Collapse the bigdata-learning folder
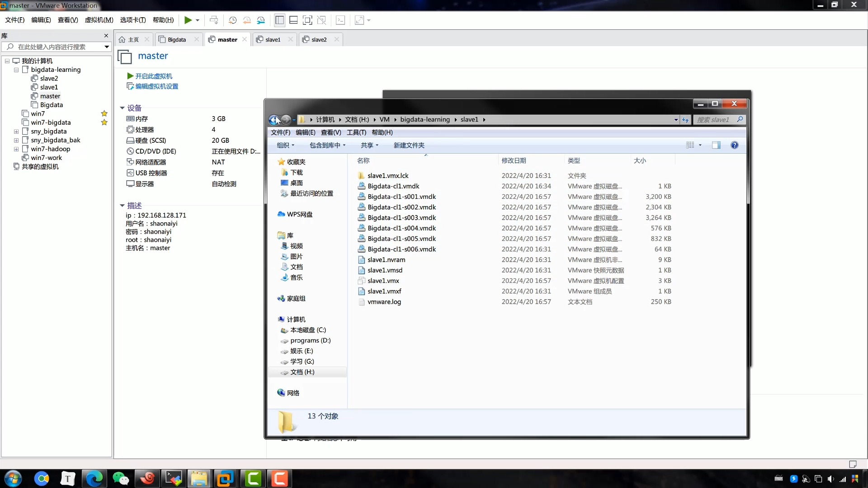 coord(16,70)
